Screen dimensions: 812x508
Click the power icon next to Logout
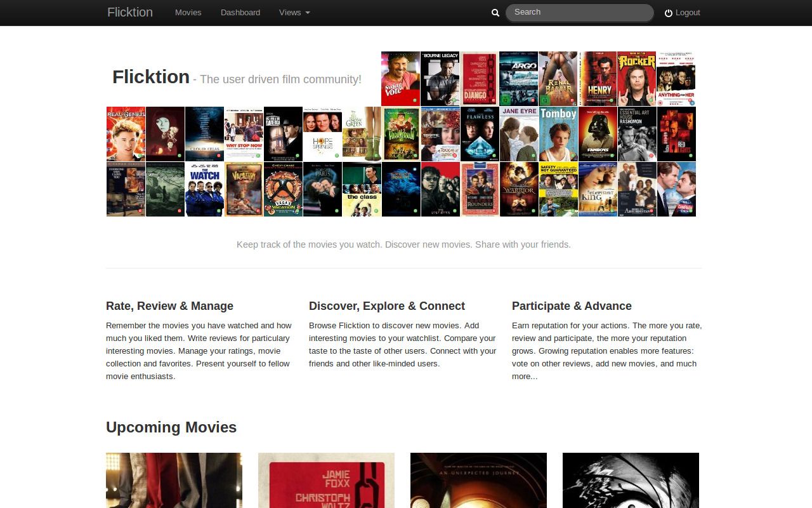(667, 12)
